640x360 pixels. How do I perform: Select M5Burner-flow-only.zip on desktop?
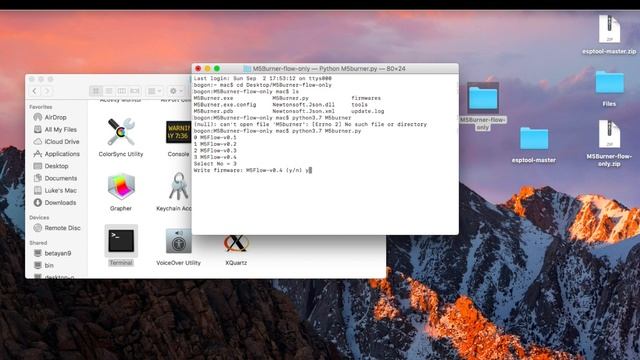[x=609, y=133]
